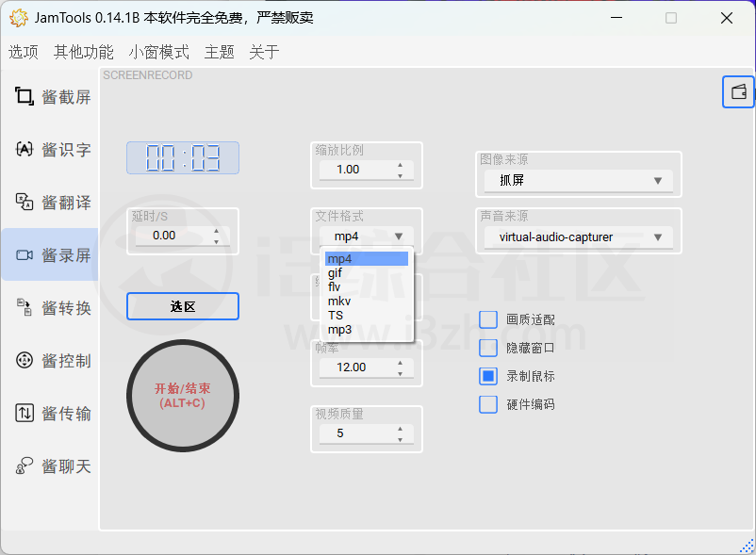Open the 关于 menu
Screen dimensions: 756x555
pyautogui.click(x=264, y=52)
